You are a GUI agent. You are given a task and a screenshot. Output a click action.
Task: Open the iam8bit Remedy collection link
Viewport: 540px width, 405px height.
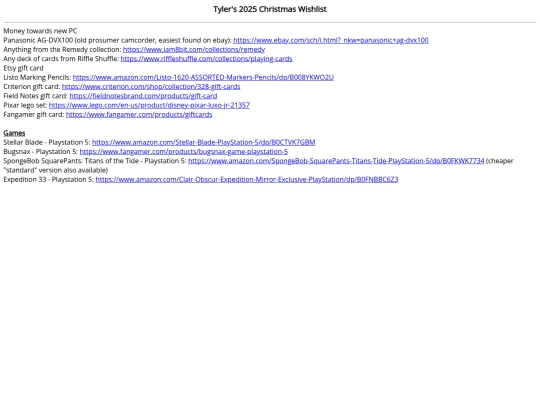194,50
